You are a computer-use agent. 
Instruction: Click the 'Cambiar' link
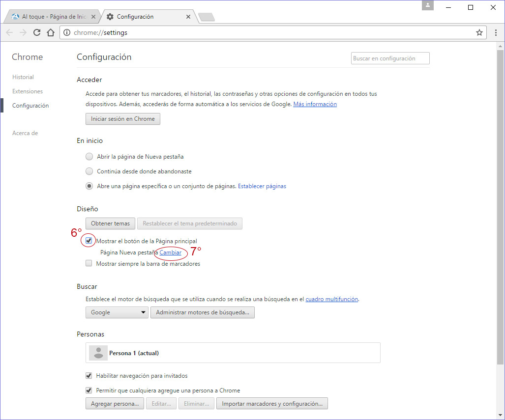170,252
